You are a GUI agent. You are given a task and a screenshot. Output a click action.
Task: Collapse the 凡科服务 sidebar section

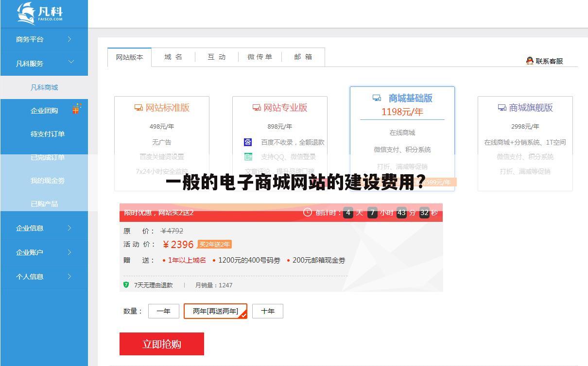tap(44, 63)
